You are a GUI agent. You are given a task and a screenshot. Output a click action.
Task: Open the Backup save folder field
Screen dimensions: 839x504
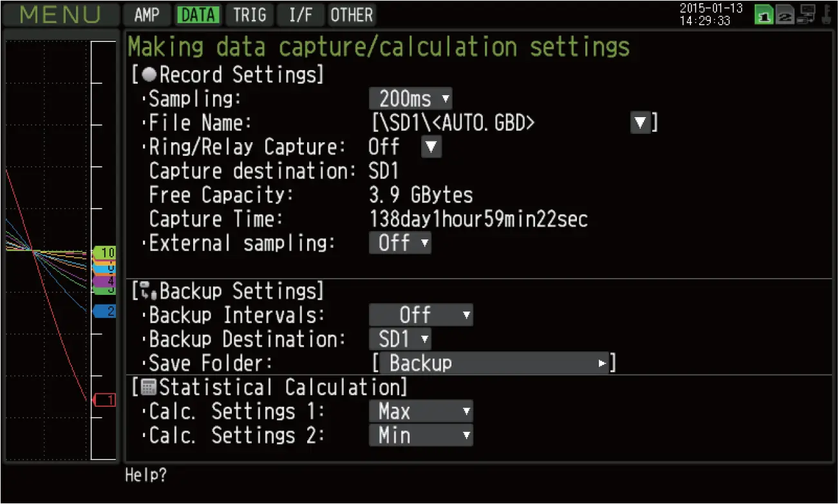pos(493,364)
